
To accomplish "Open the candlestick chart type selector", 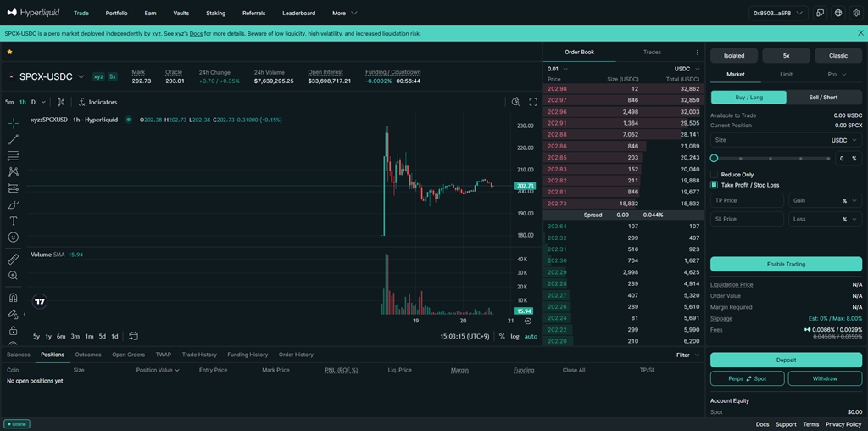I will [x=61, y=102].
